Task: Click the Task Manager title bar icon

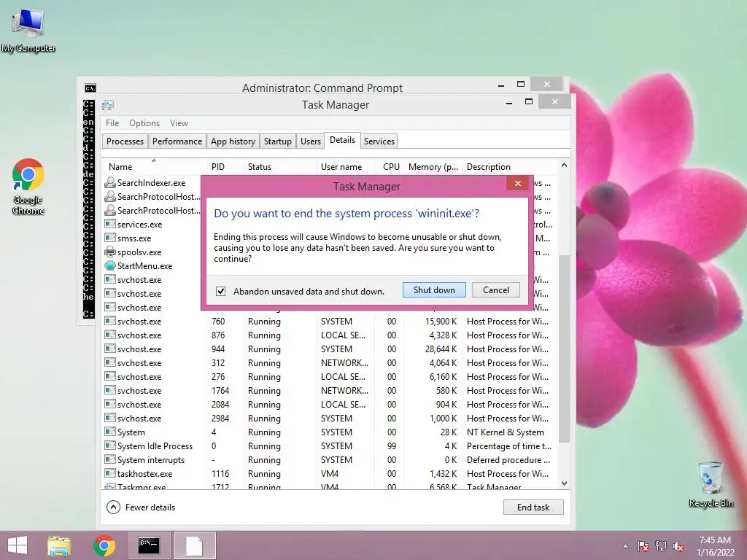Action: [108, 105]
